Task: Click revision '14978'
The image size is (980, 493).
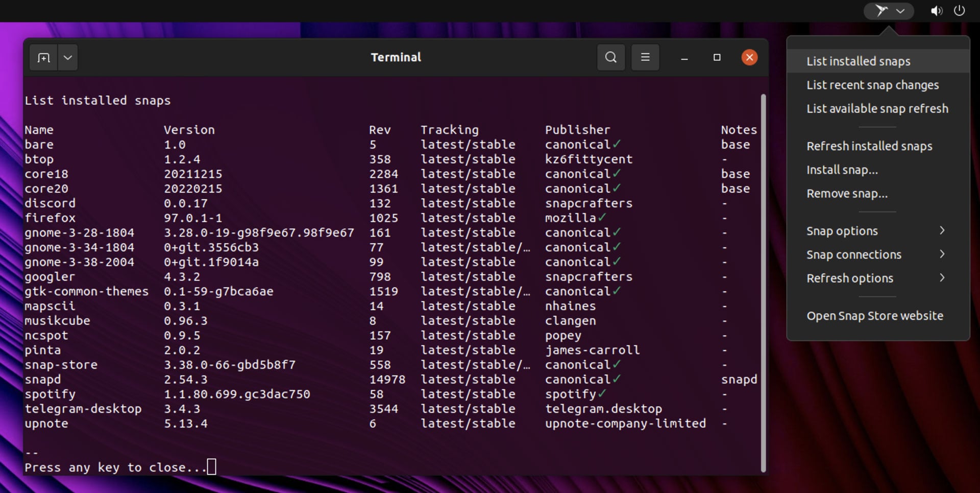Action: pos(387,380)
